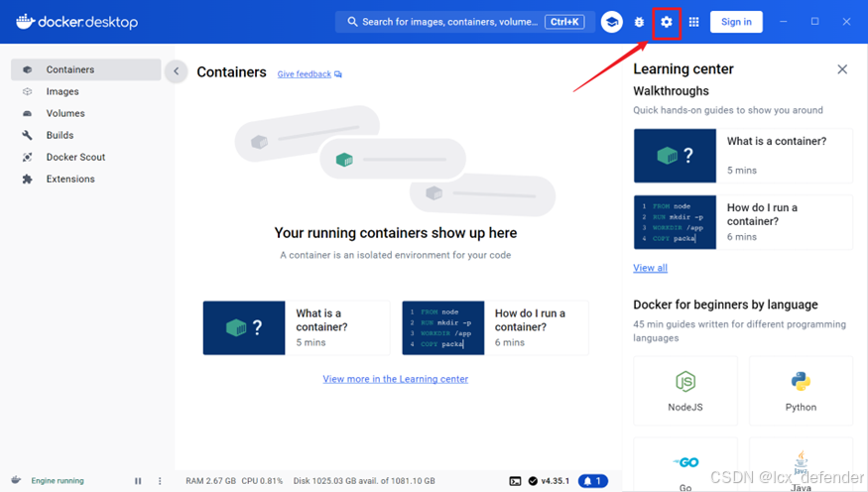Go to Images section
The image size is (868, 492).
[x=85, y=91]
